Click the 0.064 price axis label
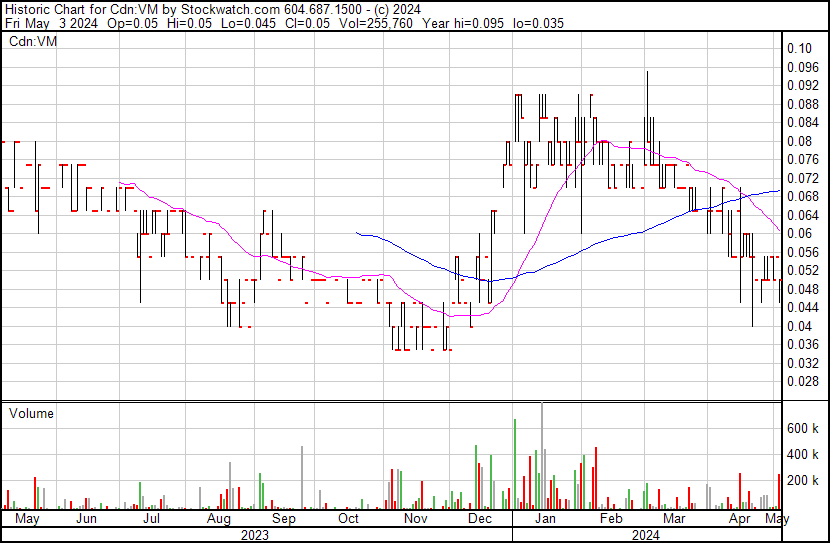The width and height of the screenshot is (830, 543). point(803,215)
